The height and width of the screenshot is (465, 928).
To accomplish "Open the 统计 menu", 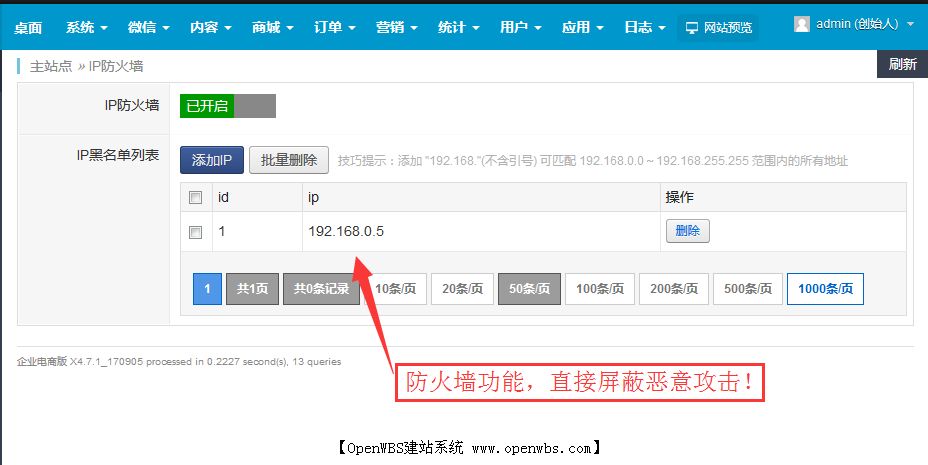I will pos(458,27).
